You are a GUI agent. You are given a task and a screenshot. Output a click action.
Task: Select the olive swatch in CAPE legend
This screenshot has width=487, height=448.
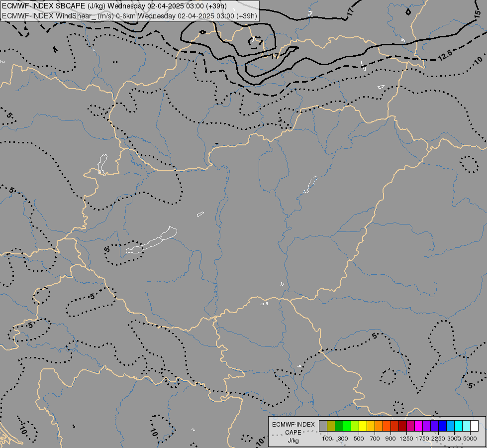[x=331, y=426]
